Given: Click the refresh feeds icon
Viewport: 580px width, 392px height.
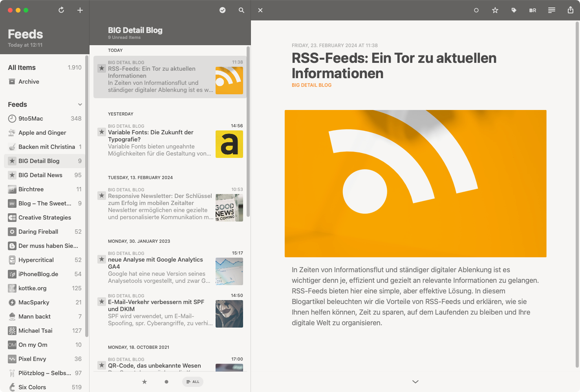Looking at the screenshot, I should click(x=61, y=10).
